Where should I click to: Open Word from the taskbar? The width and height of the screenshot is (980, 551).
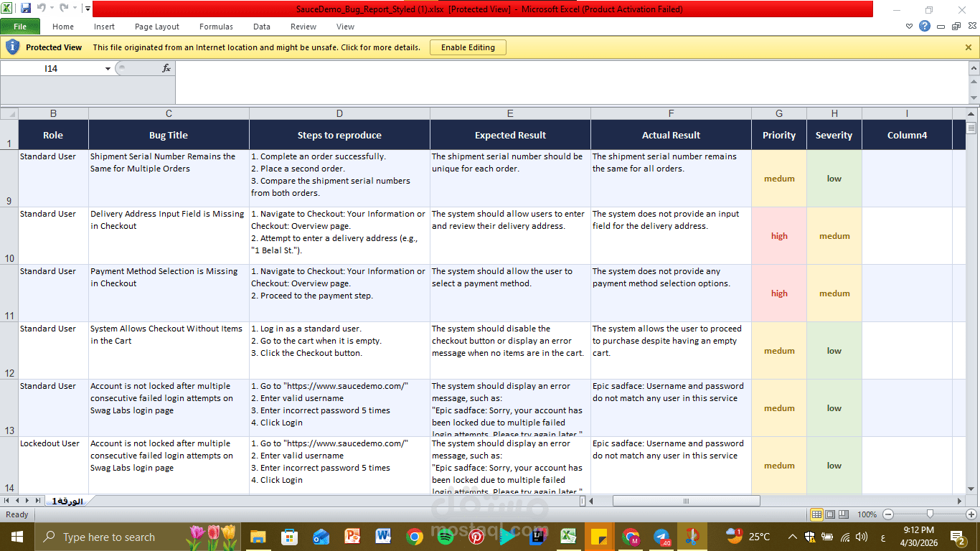pyautogui.click(x=382, y=537)
